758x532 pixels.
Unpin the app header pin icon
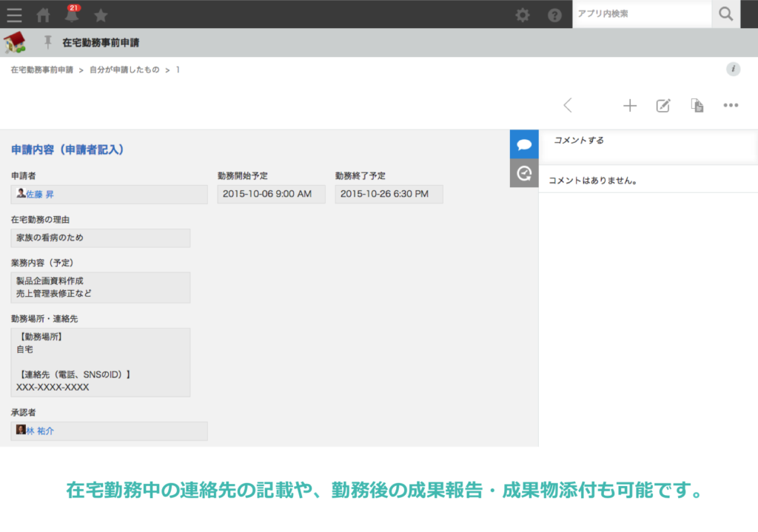[46, 43]
